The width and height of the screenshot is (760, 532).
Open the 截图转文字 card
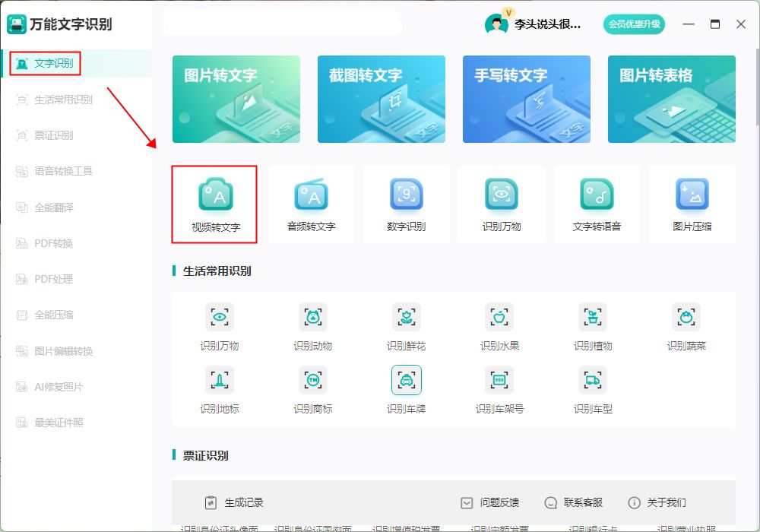[382, 99]
